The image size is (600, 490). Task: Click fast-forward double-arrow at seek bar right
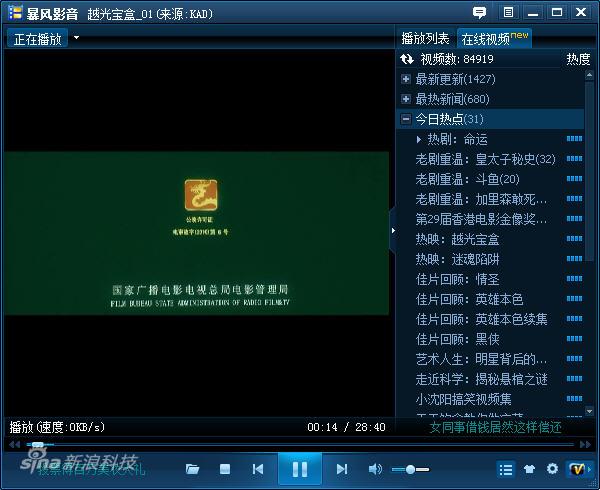[x=585, y=444]
